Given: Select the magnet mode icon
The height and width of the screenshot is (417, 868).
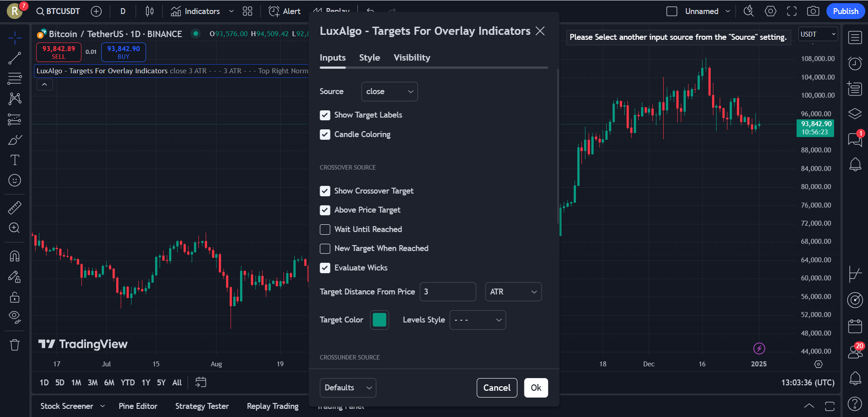Looking at the screenshot, I should [x=14, y=256].
